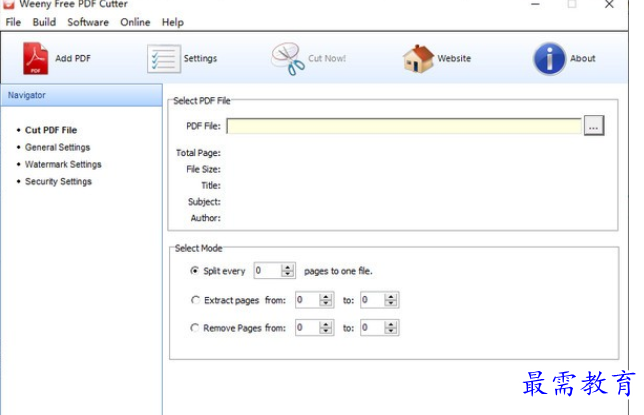644x415 pixels.
Task: Open the Website house icon
Action: [x=418, y=59]
